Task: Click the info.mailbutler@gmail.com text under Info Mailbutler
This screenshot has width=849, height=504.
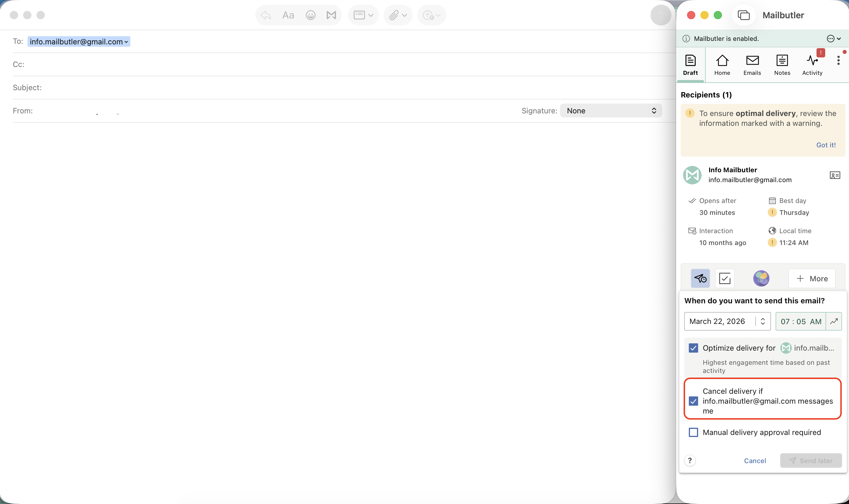Action: coord(750,180)
